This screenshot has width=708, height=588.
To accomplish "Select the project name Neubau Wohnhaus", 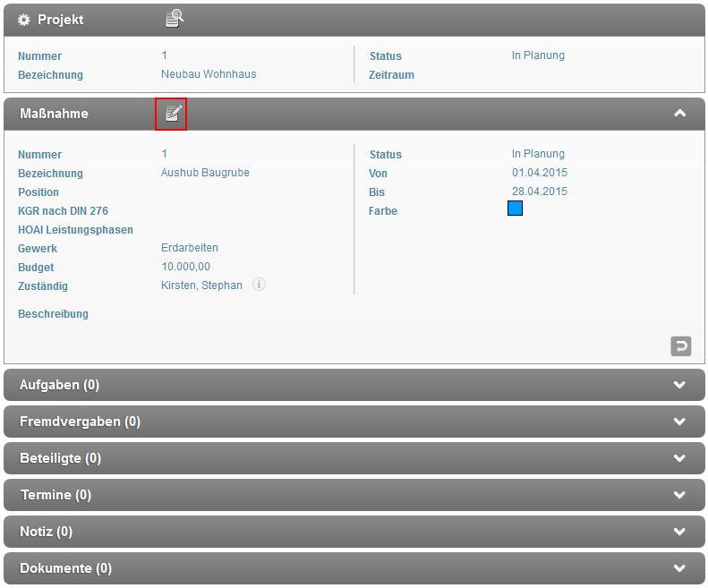I will point(209,74).
